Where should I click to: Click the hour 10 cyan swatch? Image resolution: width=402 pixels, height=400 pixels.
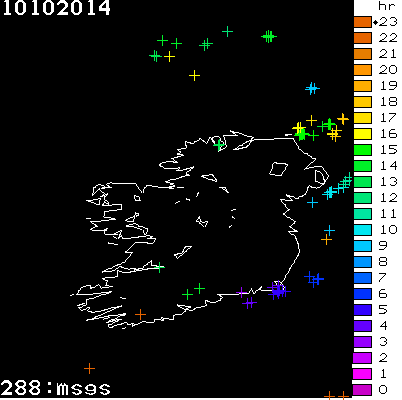[362, 230]
